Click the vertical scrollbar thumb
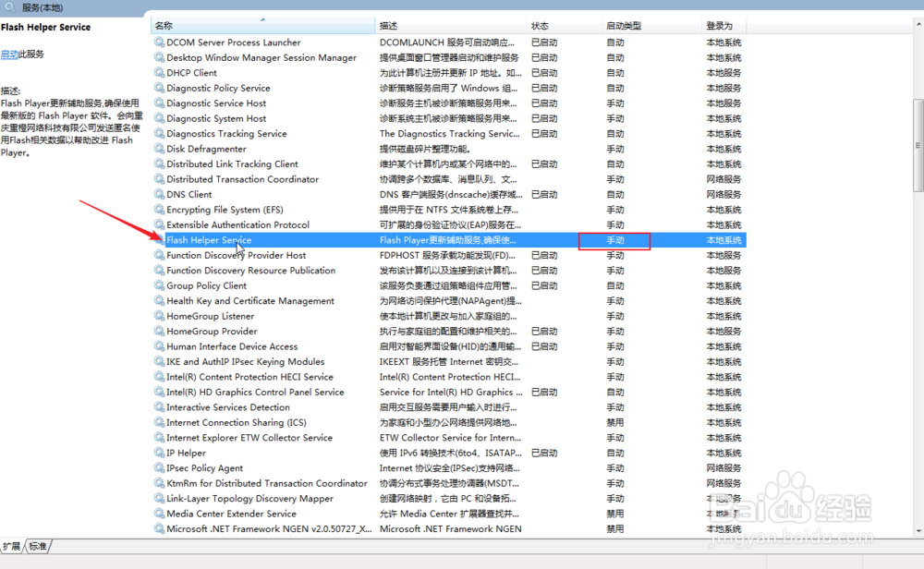Image resolution: width=924 pixels, height=569 pixels. click(918, 145)
